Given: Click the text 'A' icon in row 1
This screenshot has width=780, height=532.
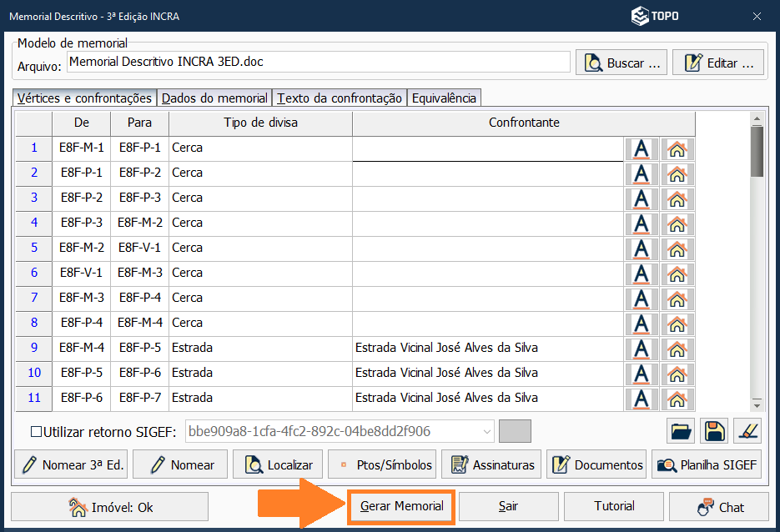Looking at the screenshot, I should point(642,149).
